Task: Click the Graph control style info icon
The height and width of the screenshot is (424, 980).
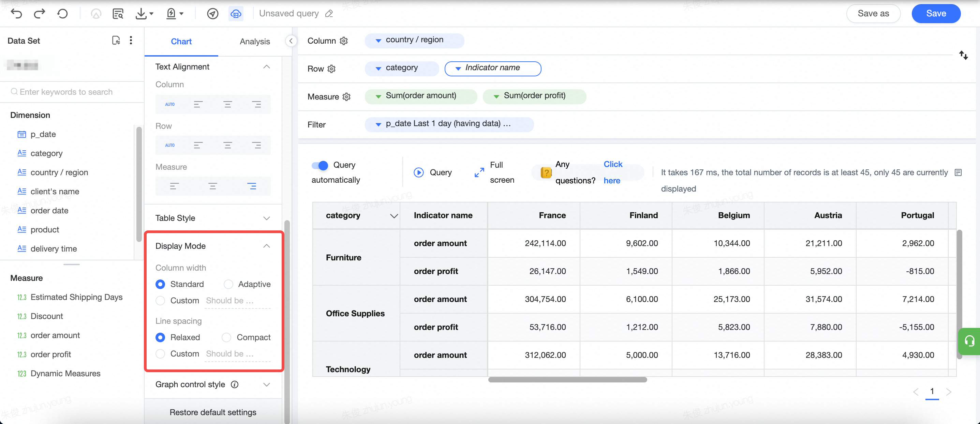Action: (x=235, y=384)
